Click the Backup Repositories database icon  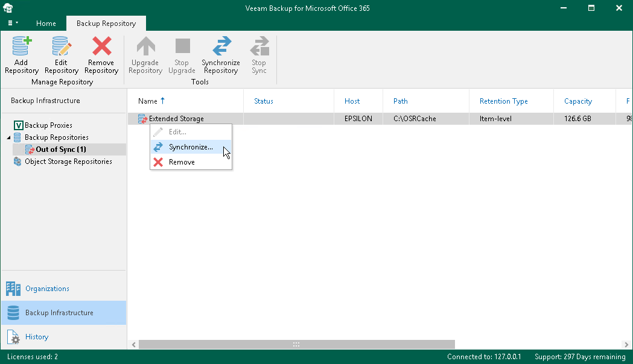pos(17,137)
